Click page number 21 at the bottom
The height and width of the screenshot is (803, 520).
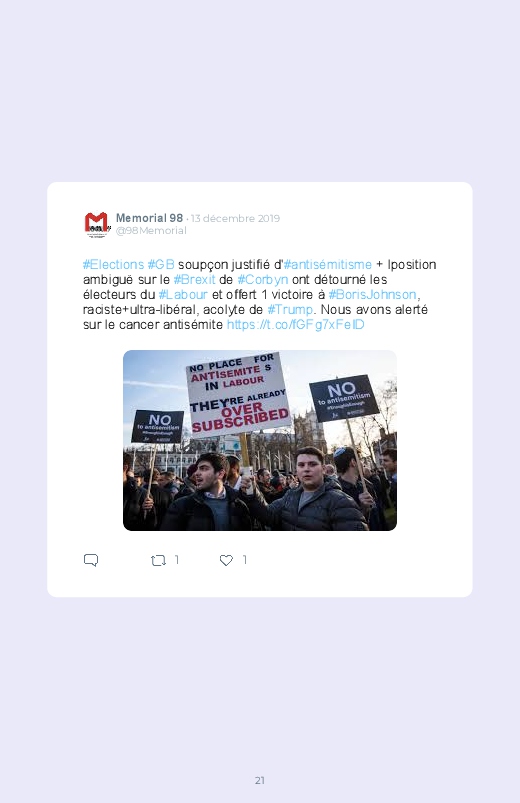tap(260, 780)
